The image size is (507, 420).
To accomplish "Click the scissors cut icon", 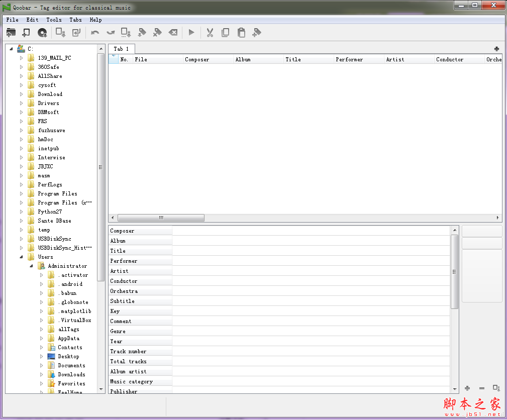I will point(210,33).
